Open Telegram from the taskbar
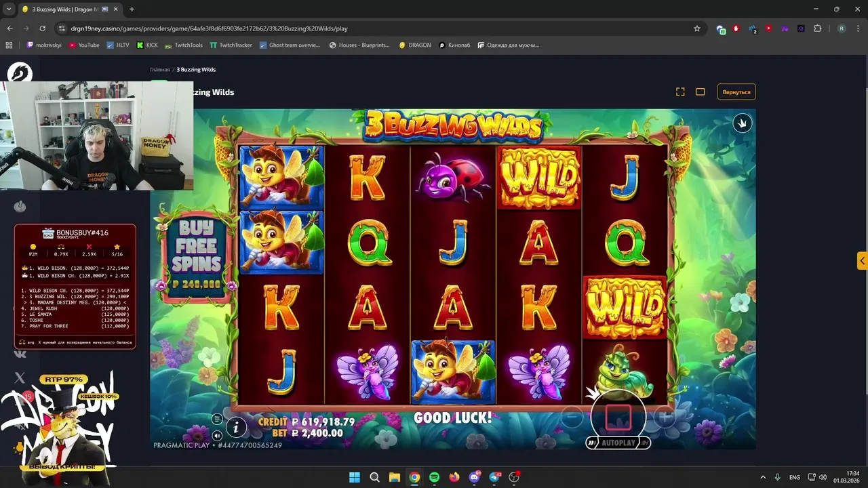Viewport: 868px width, 488px height. tap(494, 477)
